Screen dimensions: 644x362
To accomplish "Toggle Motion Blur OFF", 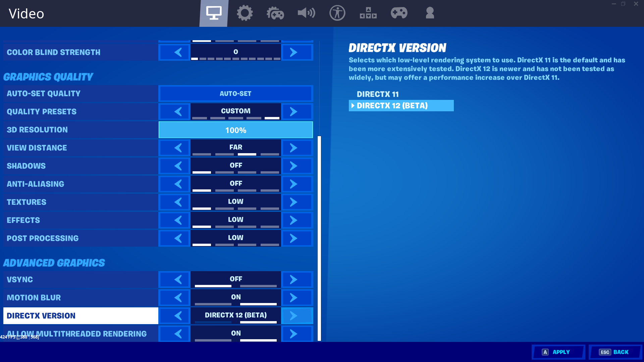I will point(178,297).
